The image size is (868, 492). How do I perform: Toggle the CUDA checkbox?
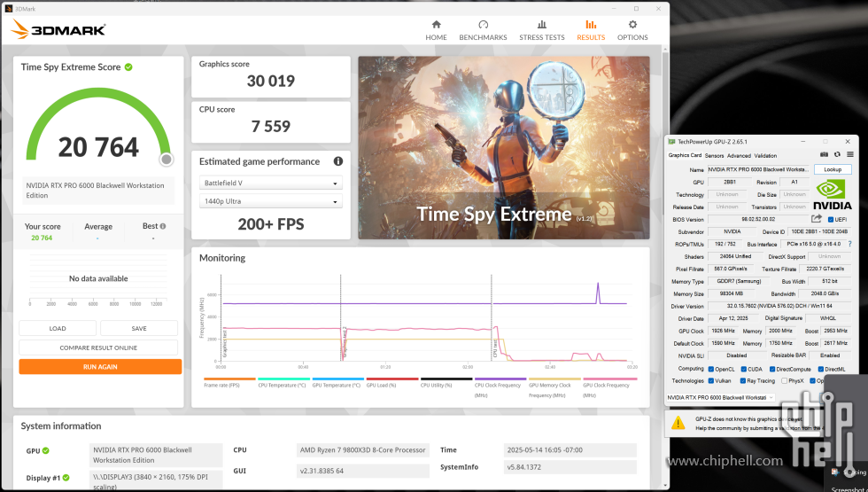point(742,369)
